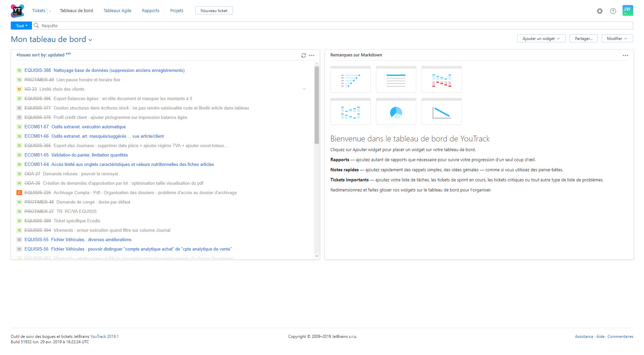The image size is (644, 355).
Task: Expand the Modifier dropdown button
Action: (617, 39)
